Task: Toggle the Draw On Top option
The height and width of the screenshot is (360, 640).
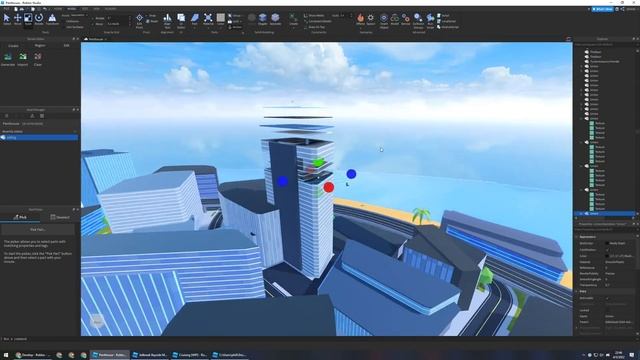Action: [x=314, y=27]
